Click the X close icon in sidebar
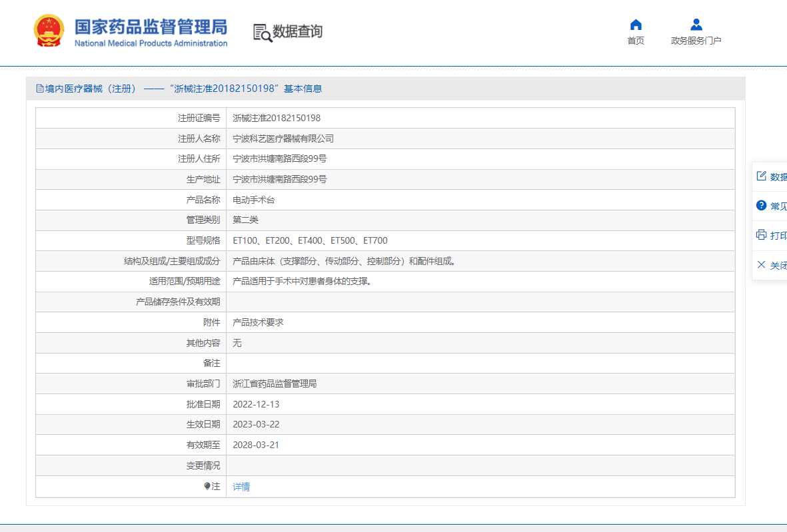Screen dimensions: 787x532 [761, 264]
